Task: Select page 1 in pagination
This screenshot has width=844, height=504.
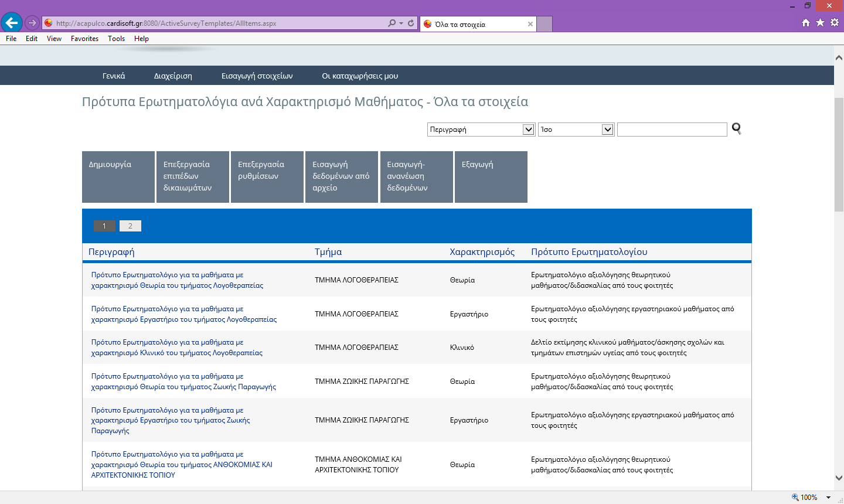Action: [105, 226]
